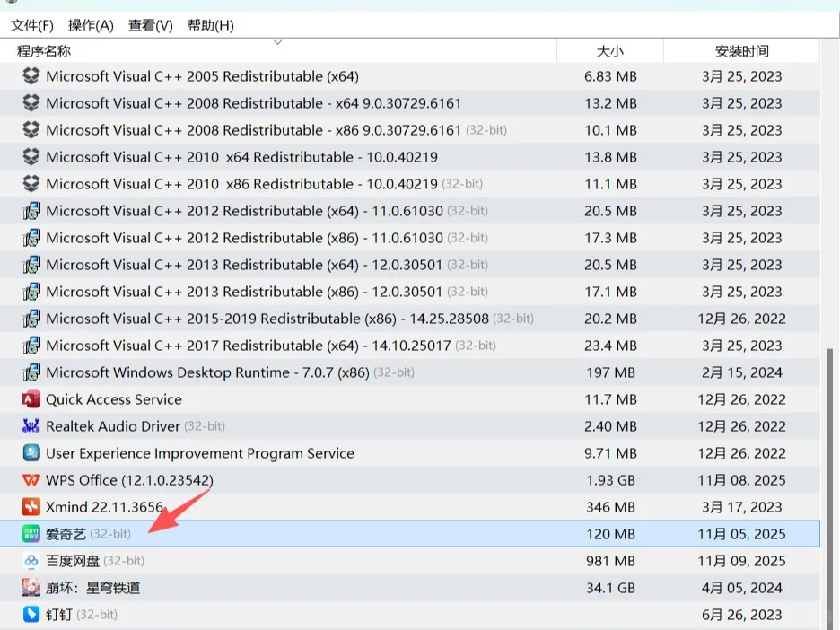
Task: Click the 百度网盘 cloud icon
Action: pyautogui.click(x=31, y=561)
